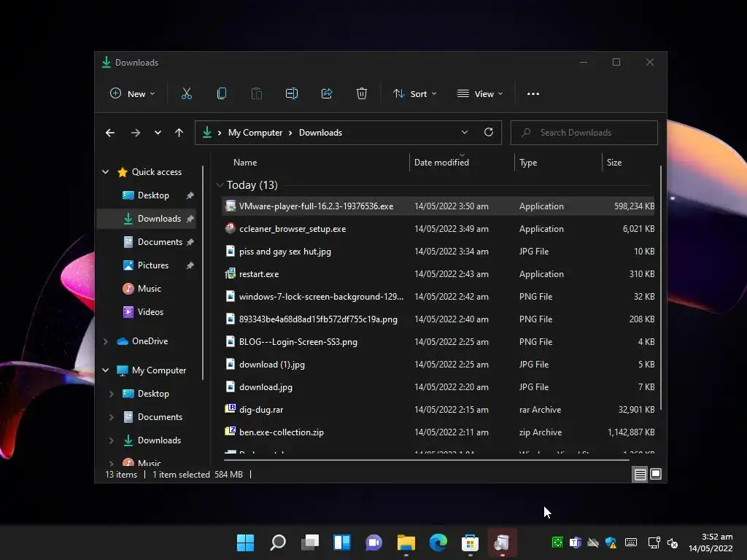Image resolution: width=747 pixels, height=560 pixels.
Task: Select Music in Quick access
Action: [x=149, y=289]
